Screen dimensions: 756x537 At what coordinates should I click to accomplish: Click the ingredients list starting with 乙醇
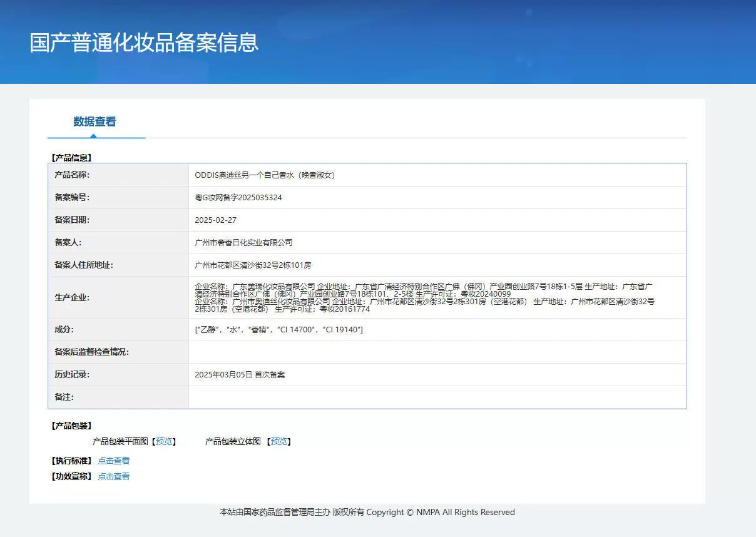[278, 330]
